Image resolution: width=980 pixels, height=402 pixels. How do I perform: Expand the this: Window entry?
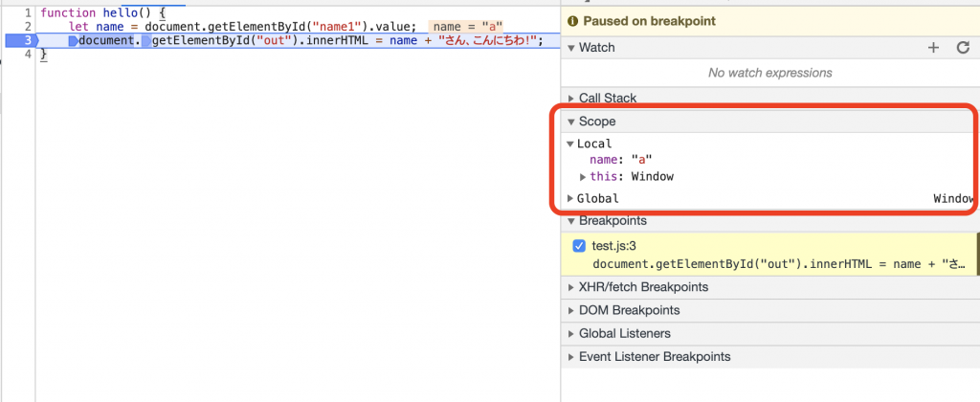coord(584,177)
